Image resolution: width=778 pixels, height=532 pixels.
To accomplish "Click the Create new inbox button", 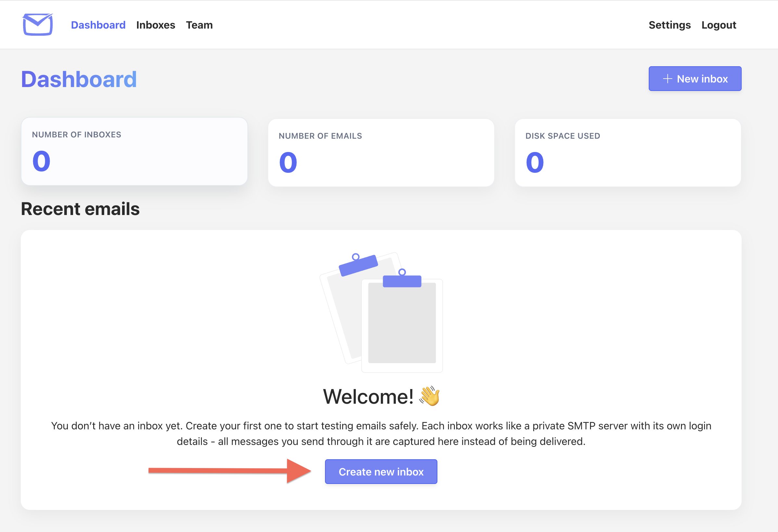I will click(x=381, y=471).
